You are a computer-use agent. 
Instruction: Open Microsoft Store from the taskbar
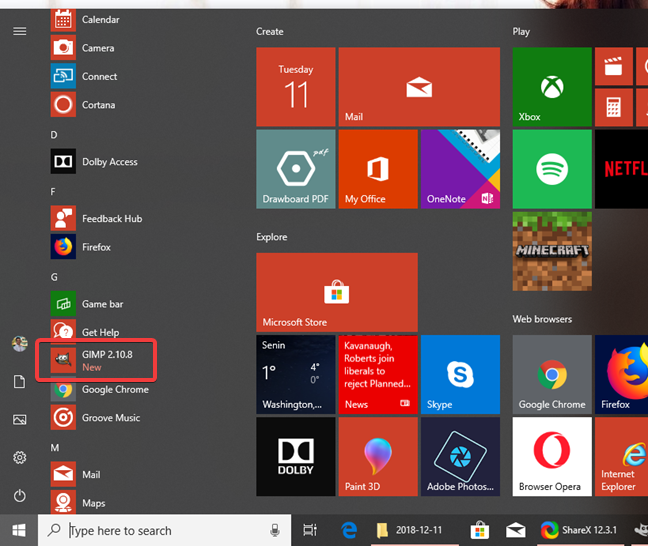point(480,530)
